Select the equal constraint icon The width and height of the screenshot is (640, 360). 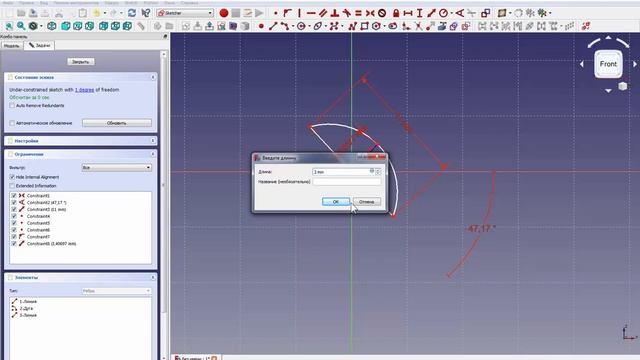(358, 13)
